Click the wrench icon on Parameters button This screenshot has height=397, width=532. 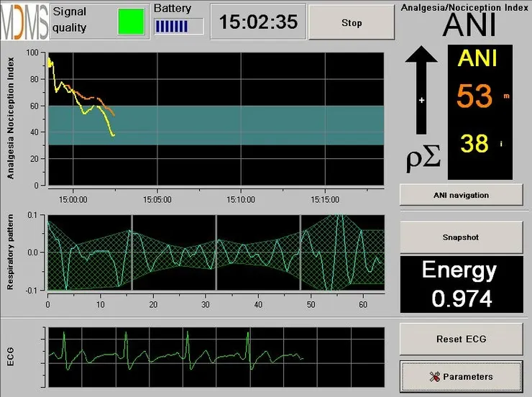[x=435, y=376]
